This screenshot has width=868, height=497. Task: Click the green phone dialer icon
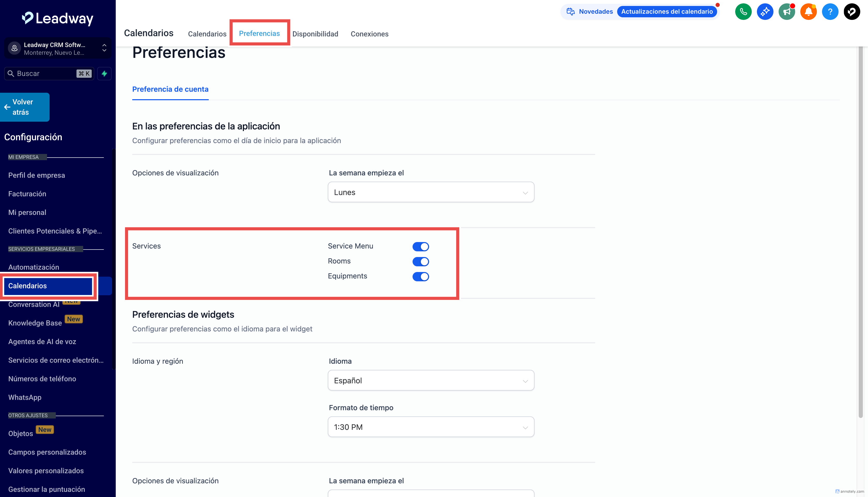pos(743,12)
